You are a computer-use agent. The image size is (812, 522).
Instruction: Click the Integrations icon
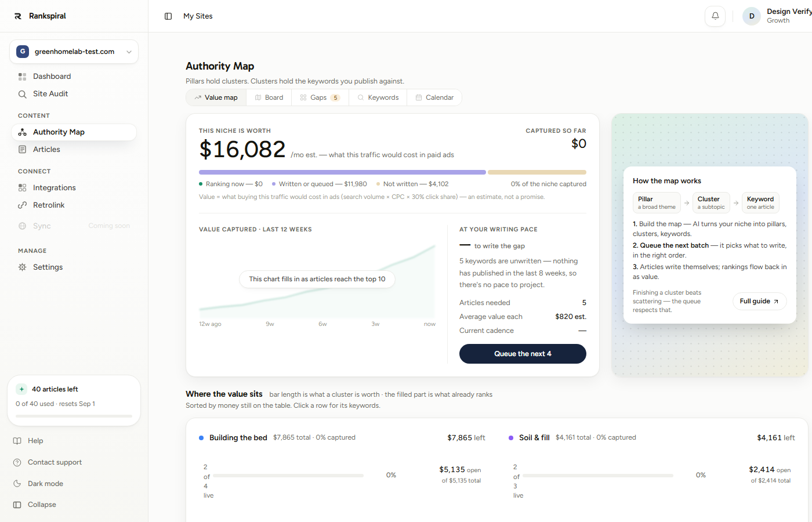pyautogui.click(x=23, y=188)
